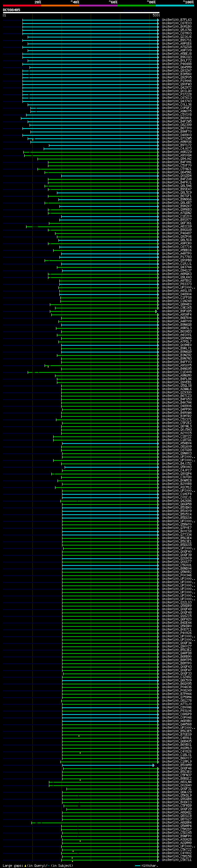Select UniRef100_Q645M9 hit

tap(177, 67)
